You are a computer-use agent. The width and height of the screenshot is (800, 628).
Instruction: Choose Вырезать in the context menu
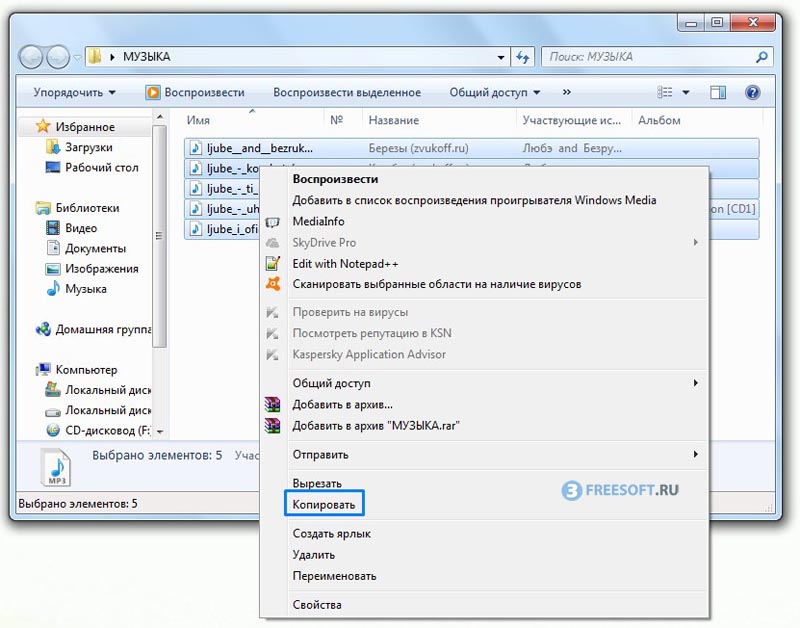[317, 483]
